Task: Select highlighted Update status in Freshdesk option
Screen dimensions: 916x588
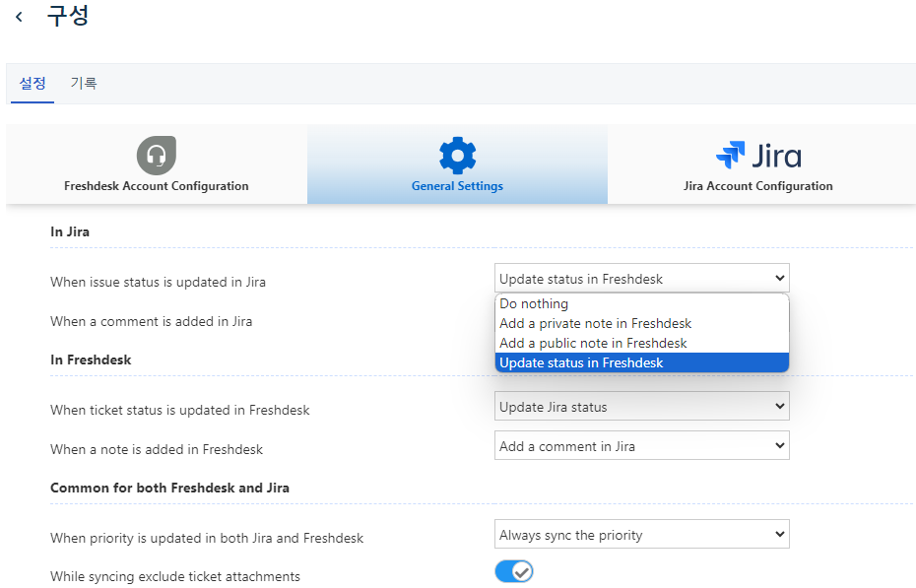Action: [x=642, y=362]
